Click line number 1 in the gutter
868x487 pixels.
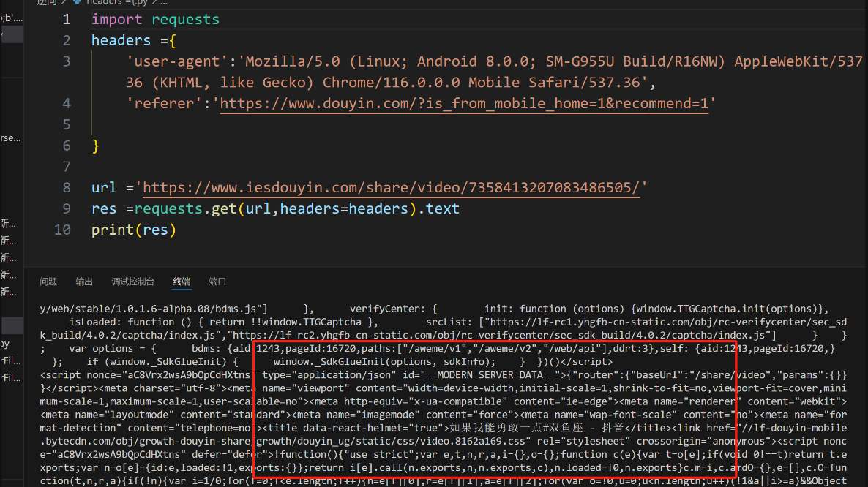tap(67, 20)
